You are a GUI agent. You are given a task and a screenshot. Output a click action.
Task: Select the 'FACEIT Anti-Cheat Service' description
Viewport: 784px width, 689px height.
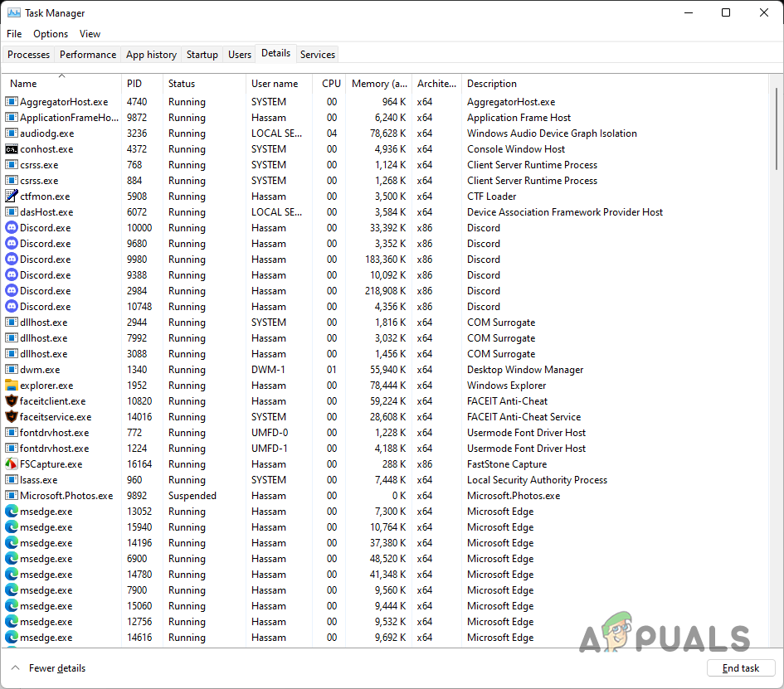point(523,417)
